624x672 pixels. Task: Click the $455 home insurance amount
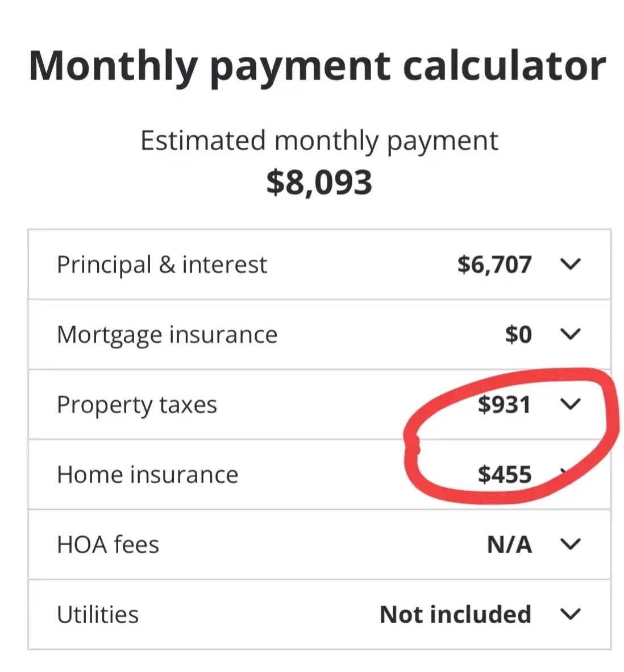pos(505,474)
